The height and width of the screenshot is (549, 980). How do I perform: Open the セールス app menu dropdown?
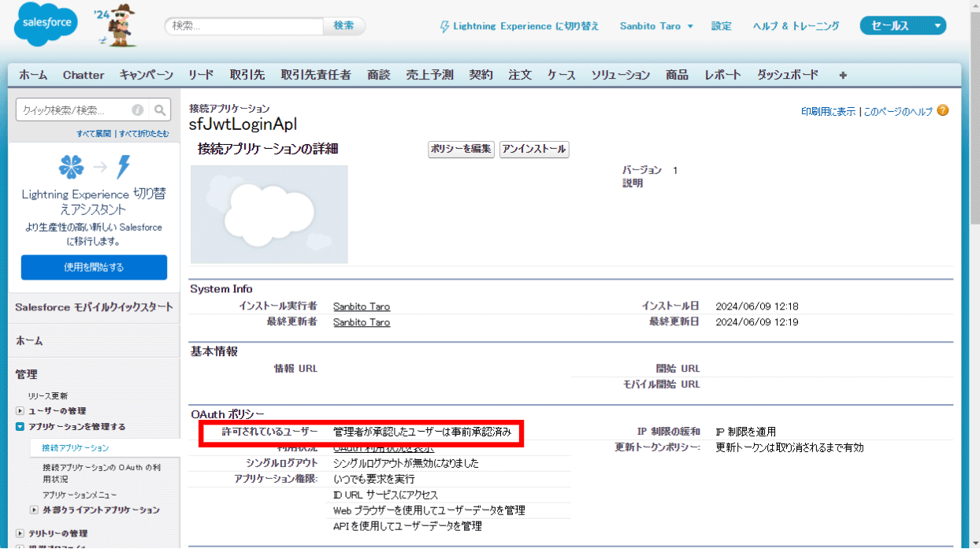pos(903,26)
